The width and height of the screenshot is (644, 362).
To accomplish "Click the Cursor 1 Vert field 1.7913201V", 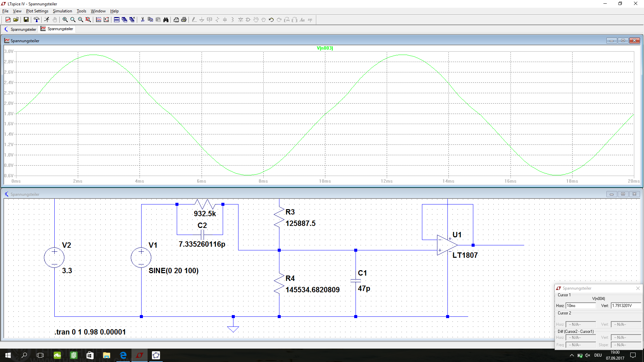I will [x=626, y=306].
